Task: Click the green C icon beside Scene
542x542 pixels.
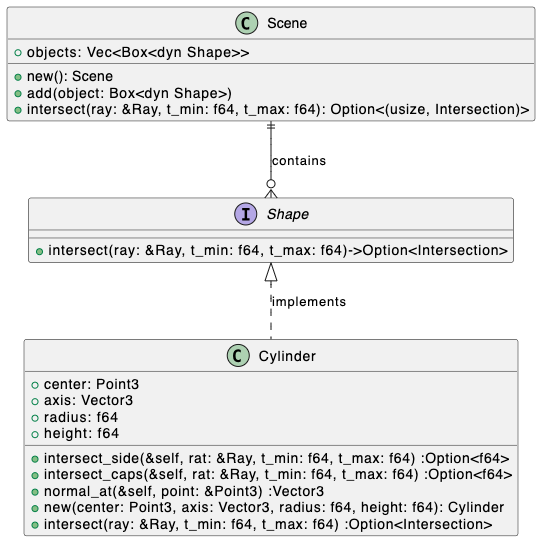Action: [246, 23]
